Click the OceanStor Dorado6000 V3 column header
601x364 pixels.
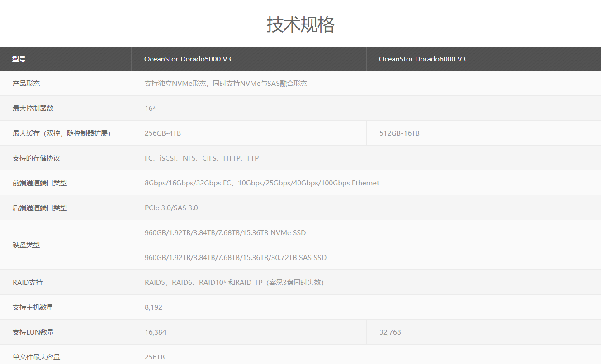(x=422, y=59)
